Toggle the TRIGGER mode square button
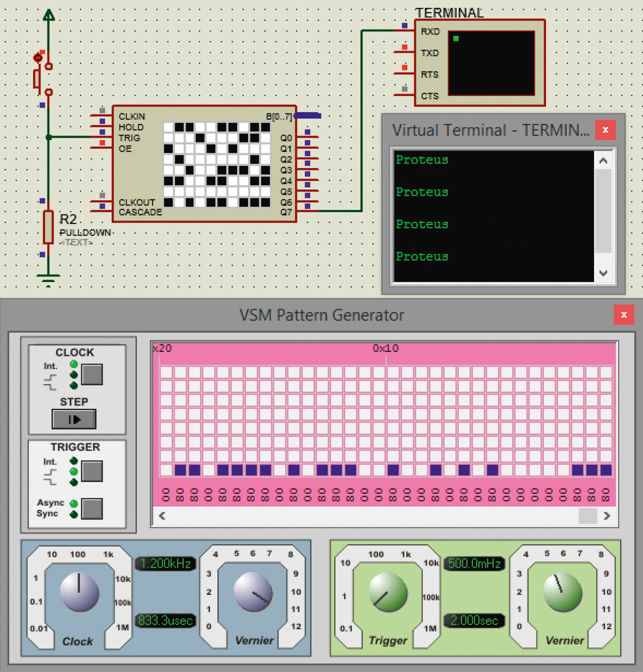This screenshot has width=643, height=672. [92, 471]
